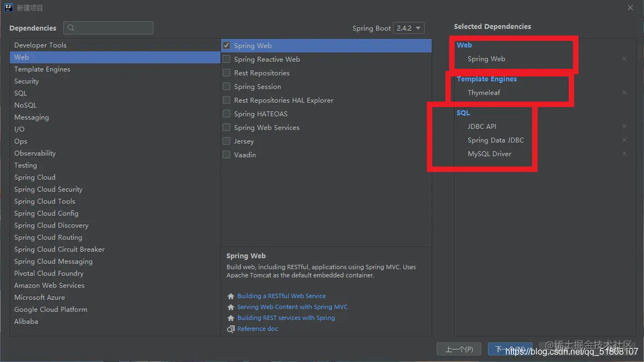Toggle the Spring Web Services checkbox
This screenshot has width=644, height=362.
(x=226, y=127)
